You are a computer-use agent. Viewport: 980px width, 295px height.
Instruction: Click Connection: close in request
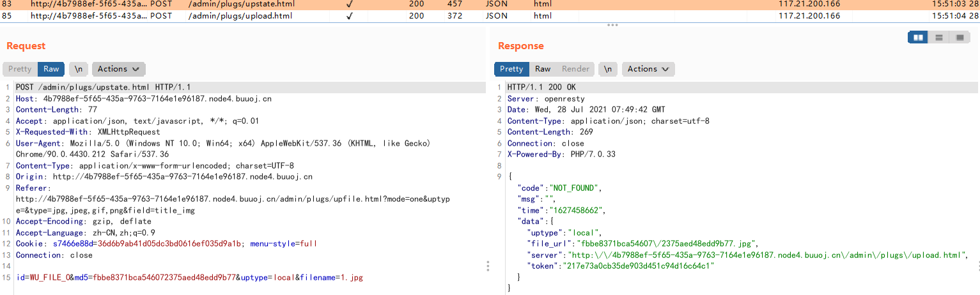pyautogui.click(x=54, y=255)
